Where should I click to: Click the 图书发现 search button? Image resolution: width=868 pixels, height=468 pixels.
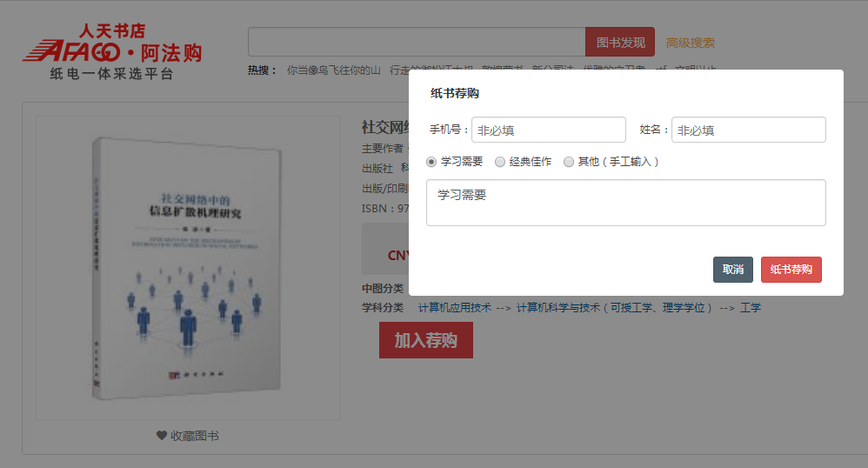click(619, 43)
